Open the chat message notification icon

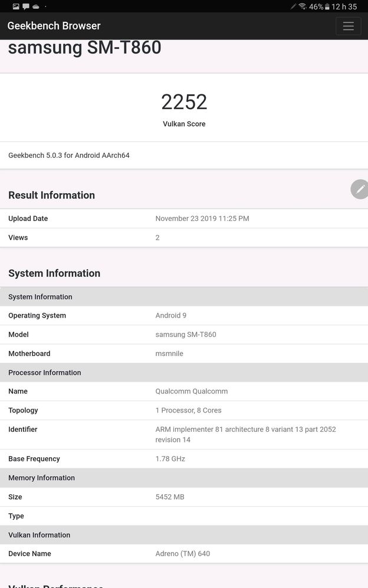(x=26, y=6)
